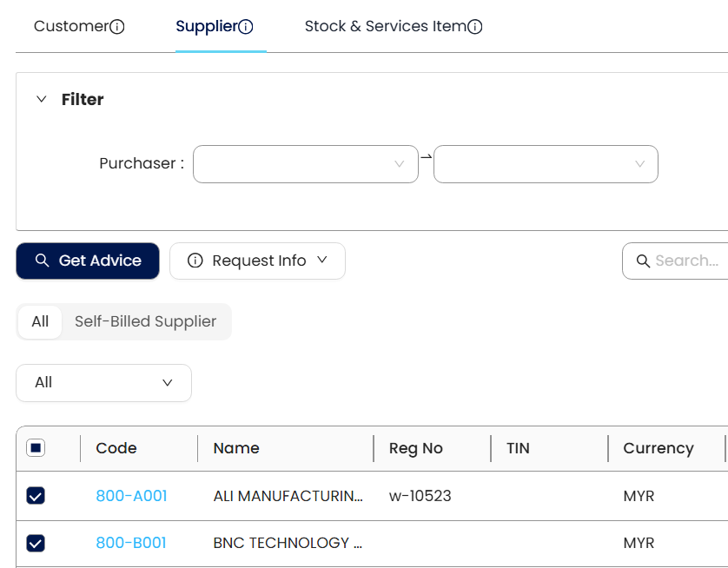Click the info icon beside Customer tab

pyautogui.click(x=117, y=27)
